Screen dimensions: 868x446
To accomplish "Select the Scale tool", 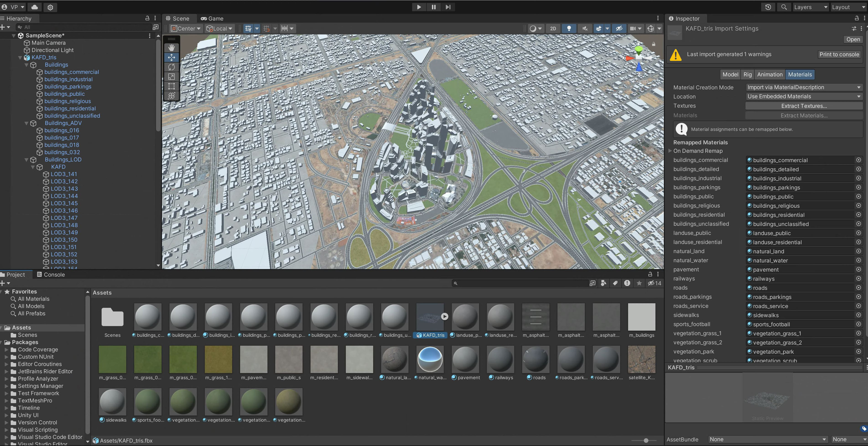I will click(x=172, y=77).
